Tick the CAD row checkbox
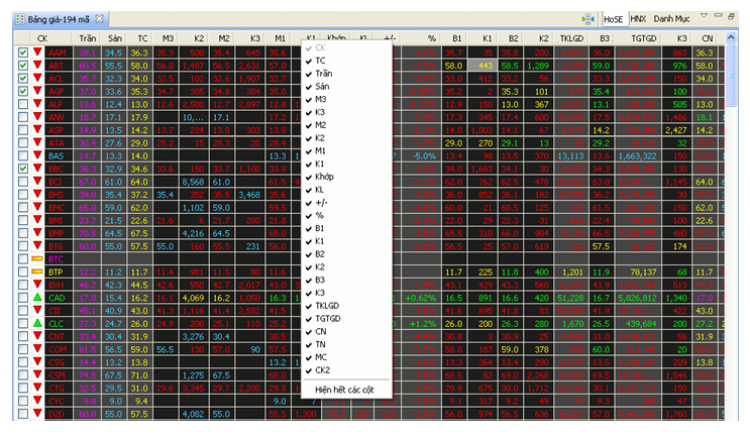Viewport: 750px width, 436px height. click(x=22, y=297)
